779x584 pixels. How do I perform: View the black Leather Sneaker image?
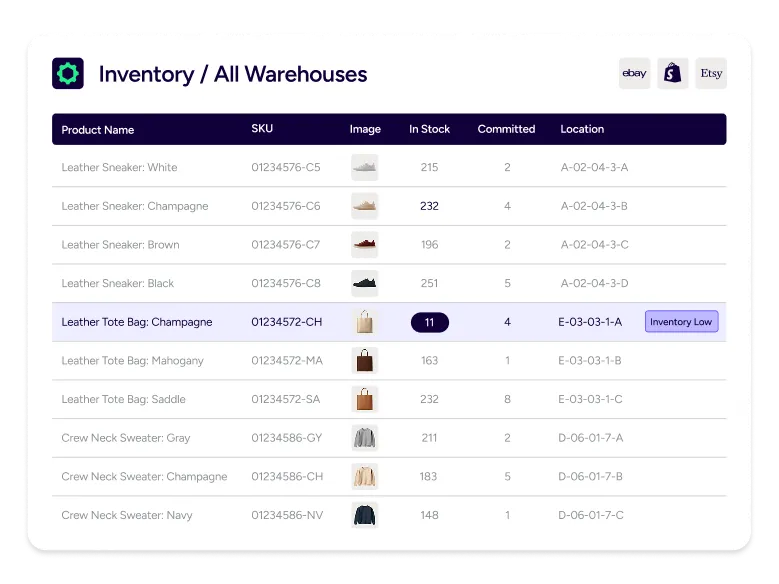(x=364, y=283)
